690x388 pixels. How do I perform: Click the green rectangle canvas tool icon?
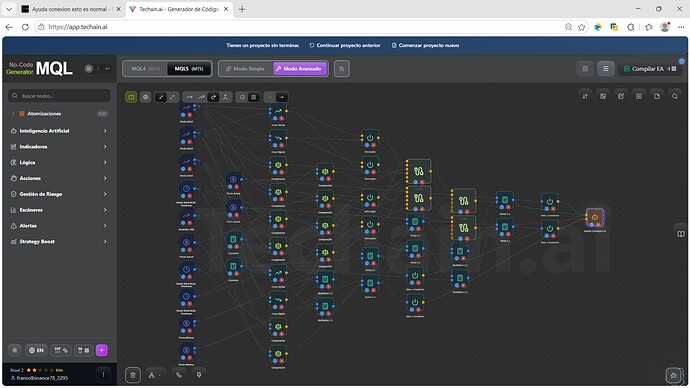[x=131, y=97]
